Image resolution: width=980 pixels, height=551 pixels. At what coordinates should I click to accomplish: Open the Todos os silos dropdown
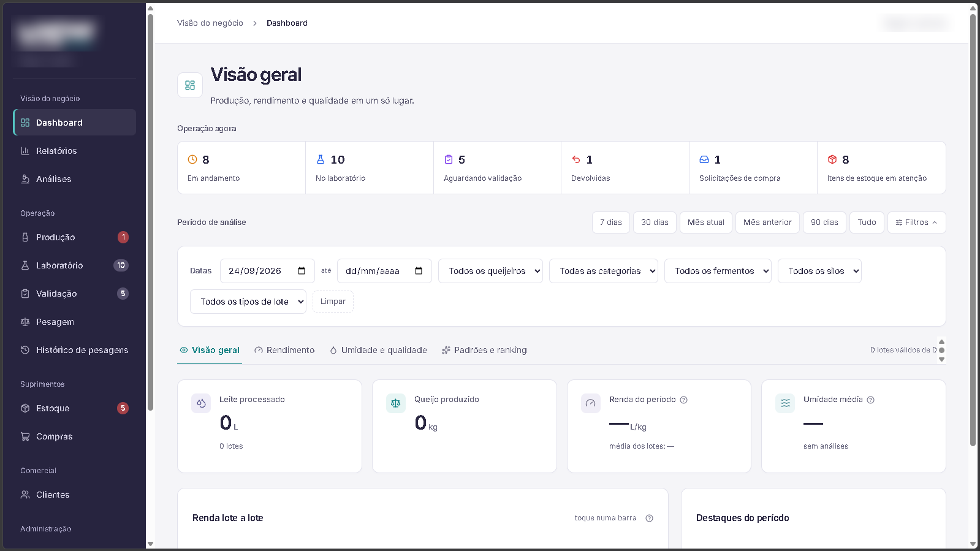[x=819, y=271]
